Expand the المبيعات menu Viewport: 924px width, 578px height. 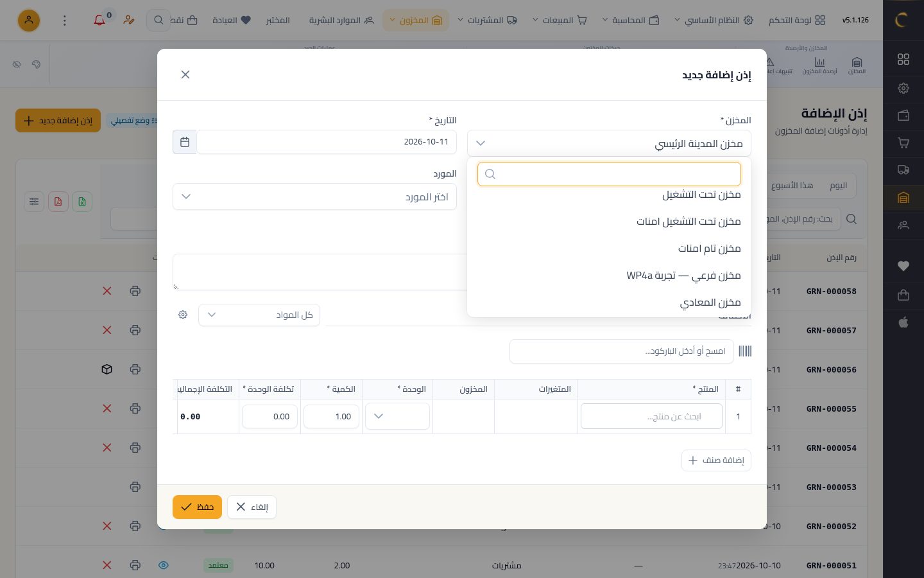click(559, 21)
